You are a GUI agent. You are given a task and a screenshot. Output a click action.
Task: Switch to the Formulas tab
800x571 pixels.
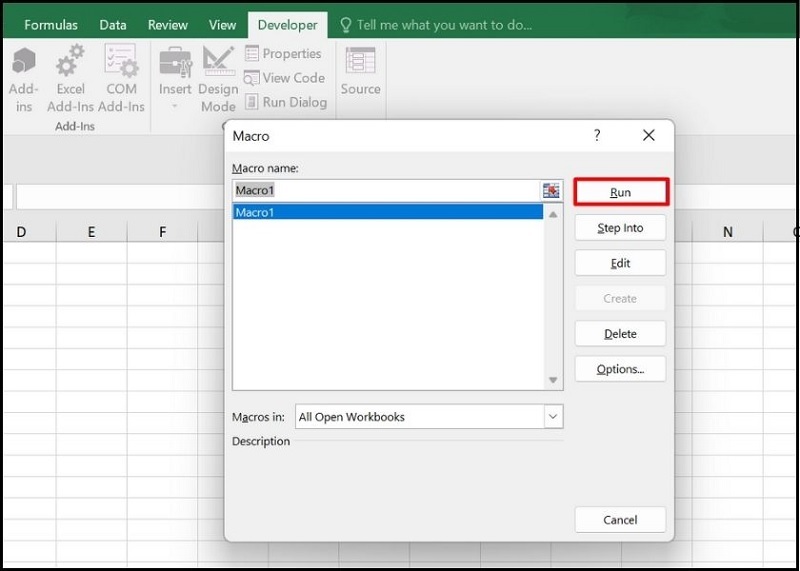(51, 25)
